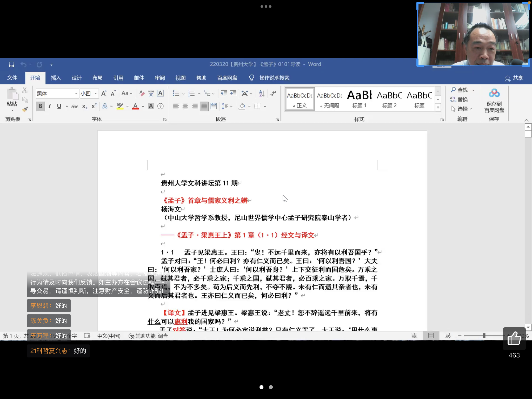
Task: Click the 替换 replace button
Action: click(459, 99)
